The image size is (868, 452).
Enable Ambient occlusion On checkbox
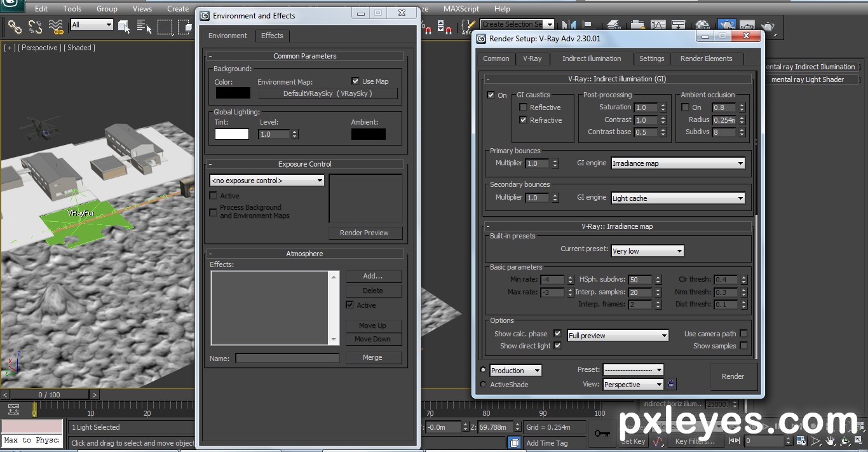click(685, 107)
